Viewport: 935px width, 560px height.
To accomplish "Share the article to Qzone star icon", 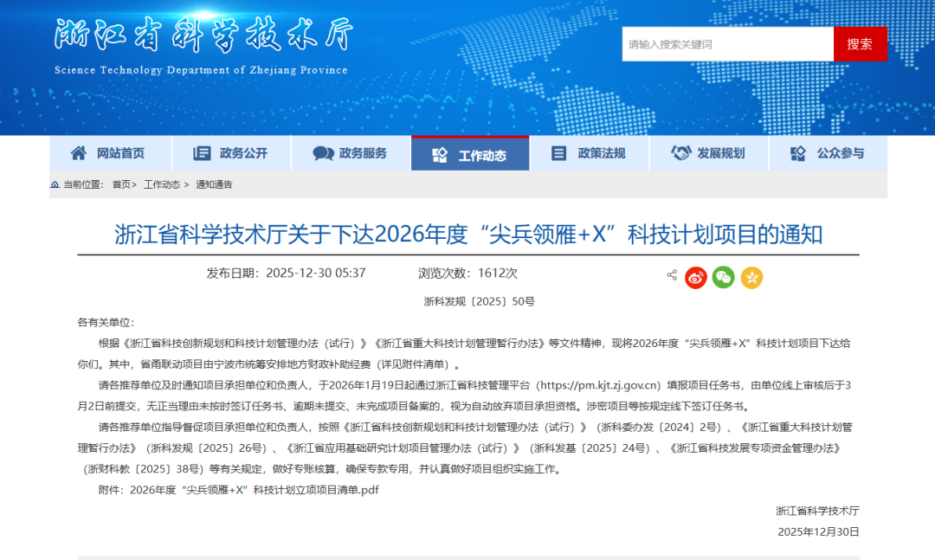I will coord(751,277).
